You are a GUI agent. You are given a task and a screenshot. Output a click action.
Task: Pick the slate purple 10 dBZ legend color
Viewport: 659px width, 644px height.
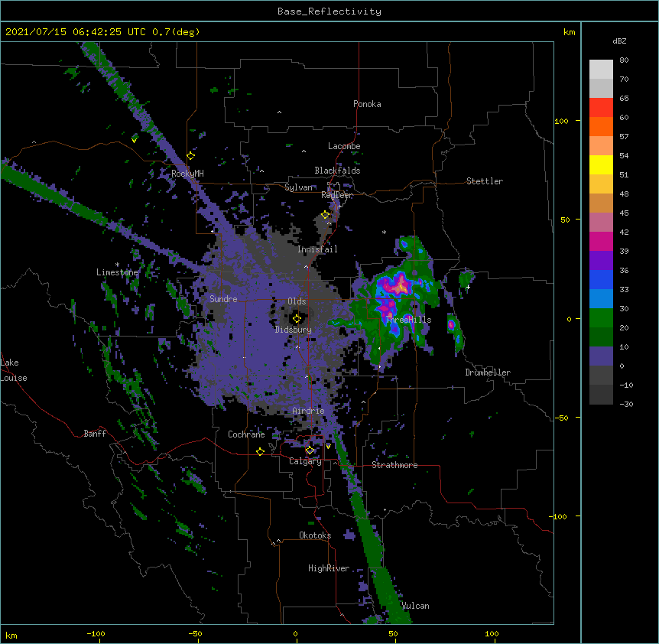coord(601,356)
